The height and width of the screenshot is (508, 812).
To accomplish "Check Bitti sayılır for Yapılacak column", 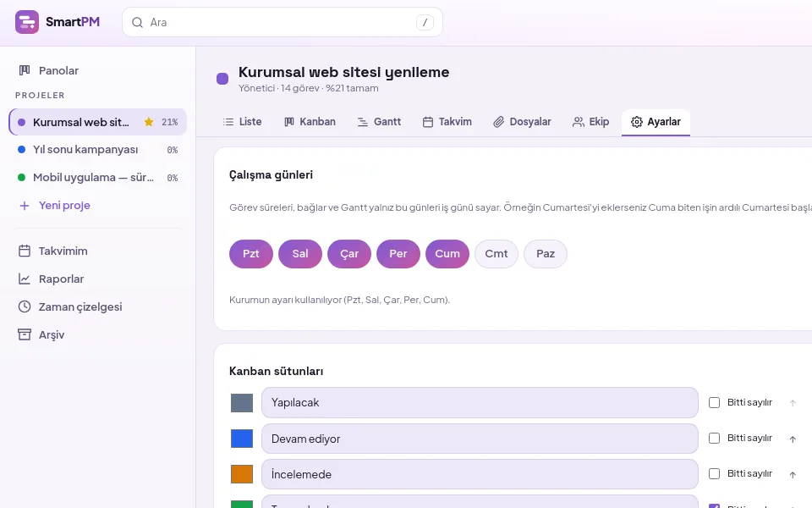I will point(714,402).
